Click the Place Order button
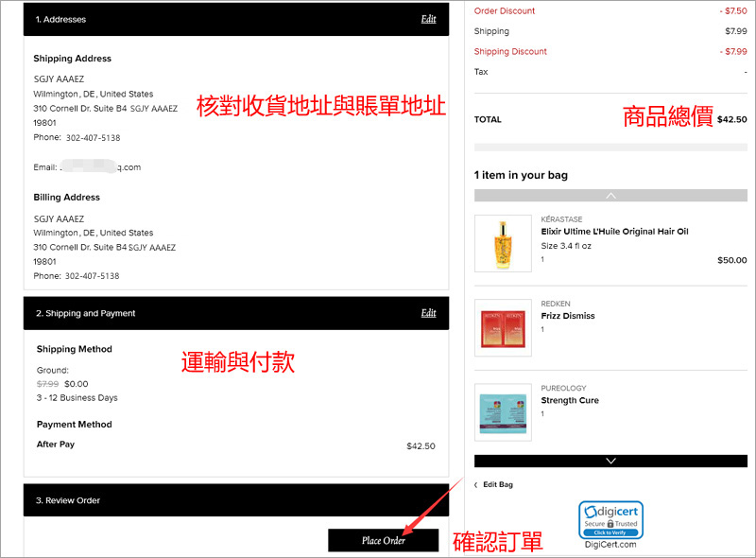Image resolution: width=756 pixels, height=558 pixels. [384, 540]
